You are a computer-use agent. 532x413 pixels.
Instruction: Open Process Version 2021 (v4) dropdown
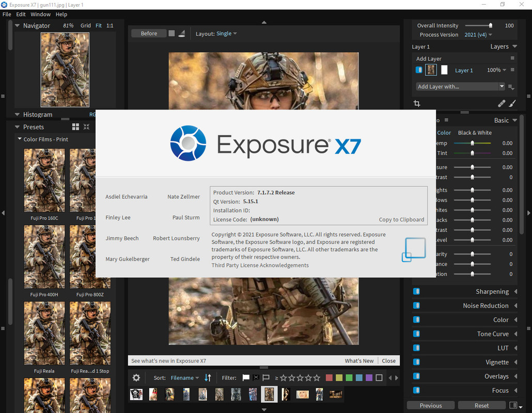pyautogui.click(x=478, y=35)
